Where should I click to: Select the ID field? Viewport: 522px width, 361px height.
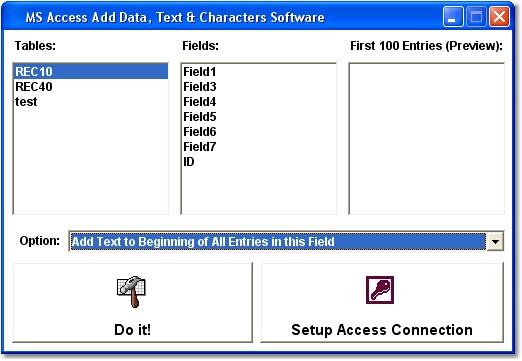[x=259, y=162]
